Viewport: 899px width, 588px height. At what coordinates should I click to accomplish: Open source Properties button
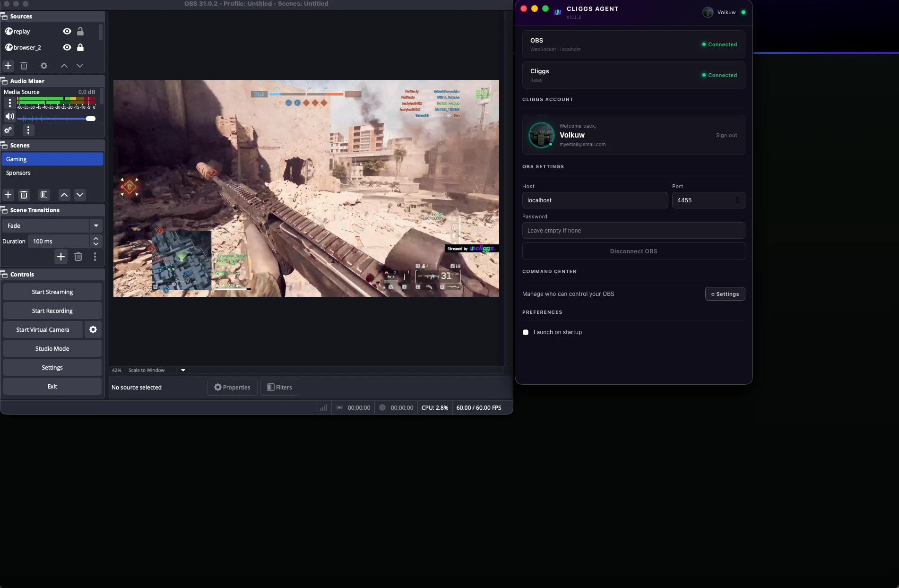tap(233, 387)
